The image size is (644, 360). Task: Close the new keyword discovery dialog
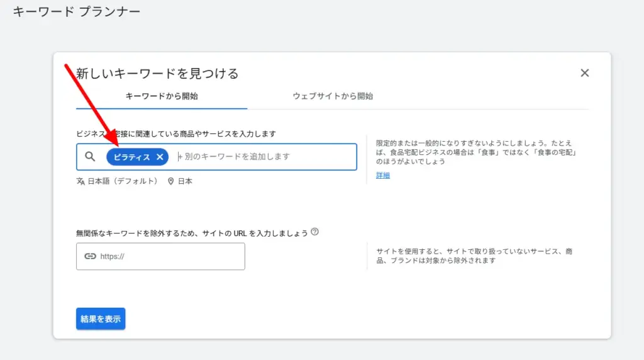(x=584, y=73)
